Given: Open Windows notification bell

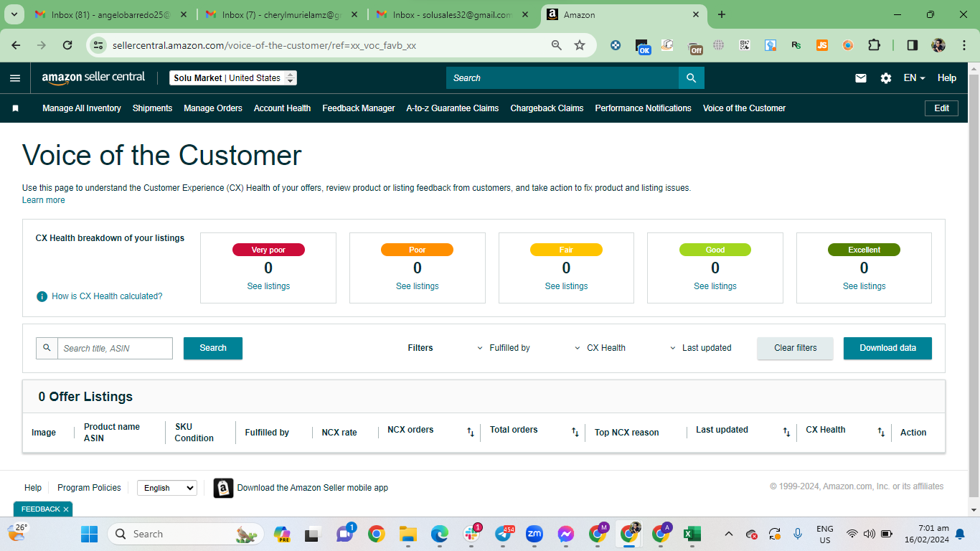Looking at the screenshot, I should (960, 534).
